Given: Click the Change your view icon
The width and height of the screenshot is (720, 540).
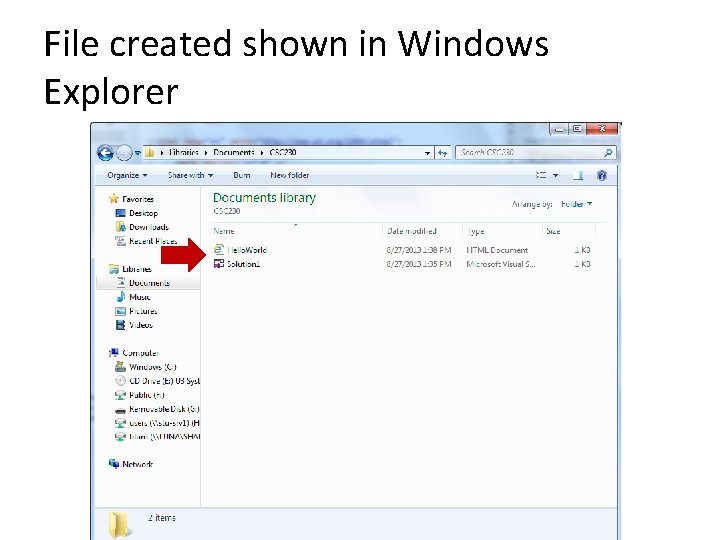Looking at the screenshot, I should [541, 175].
